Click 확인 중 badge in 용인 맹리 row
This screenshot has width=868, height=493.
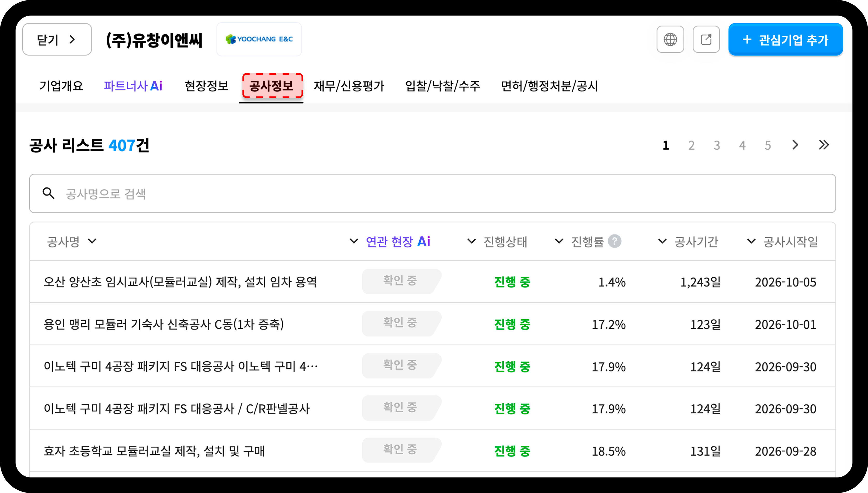401,323
